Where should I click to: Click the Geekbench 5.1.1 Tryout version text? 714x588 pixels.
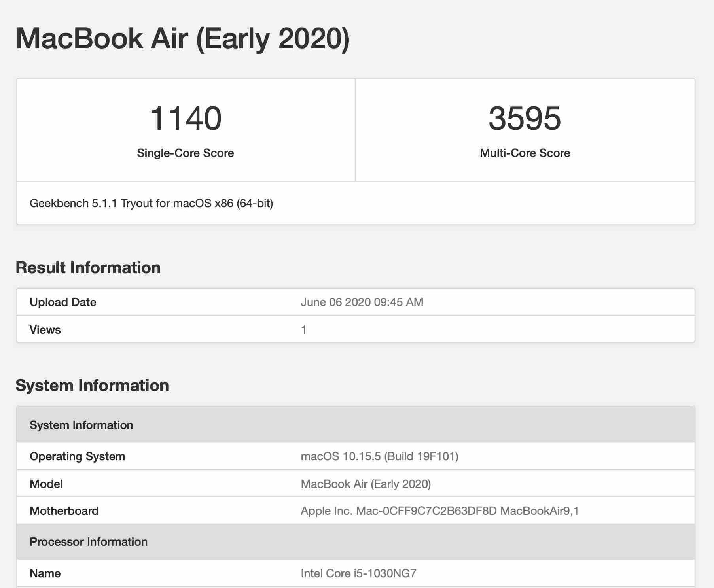point(151,203)
